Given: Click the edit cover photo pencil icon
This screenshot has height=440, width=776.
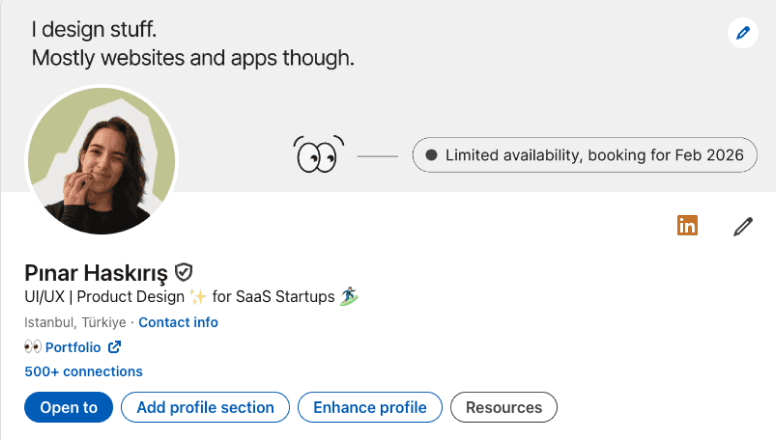Looking at the screenshot, I should pyautogui.click(x=742, y=33).
